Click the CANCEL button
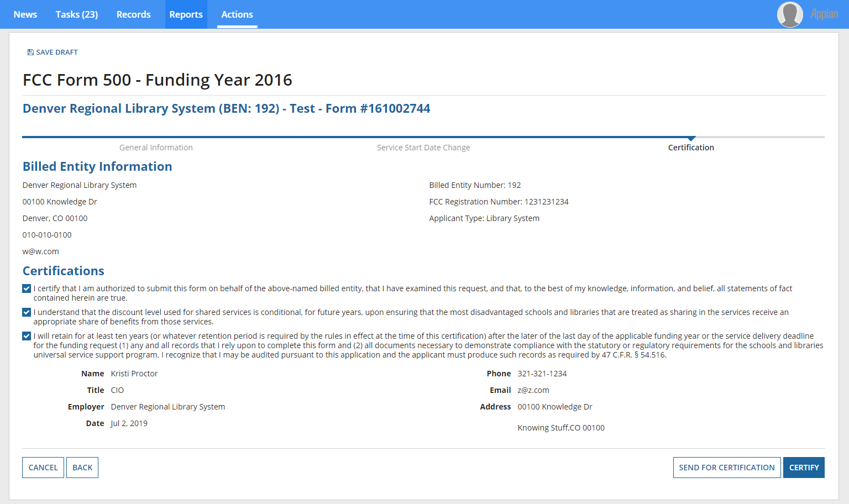Screen dimensions: 849x504 (x=43, y=468)
